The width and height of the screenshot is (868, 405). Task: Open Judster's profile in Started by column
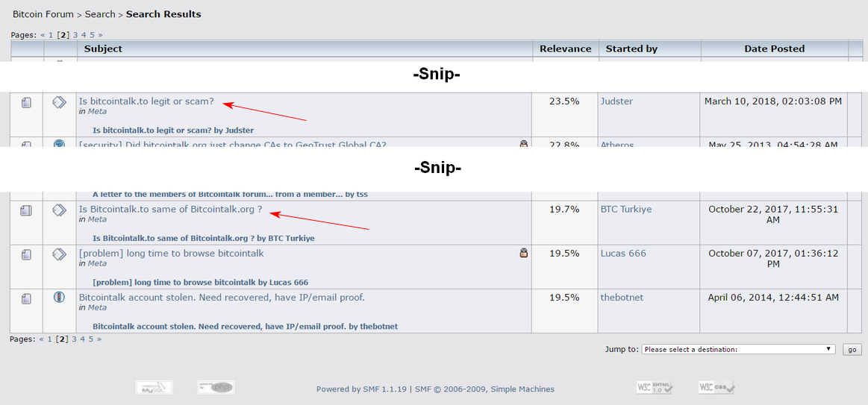616,101
